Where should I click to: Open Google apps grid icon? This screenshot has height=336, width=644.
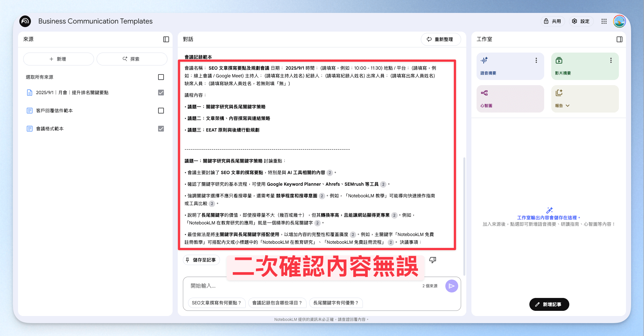click(604, 21)
